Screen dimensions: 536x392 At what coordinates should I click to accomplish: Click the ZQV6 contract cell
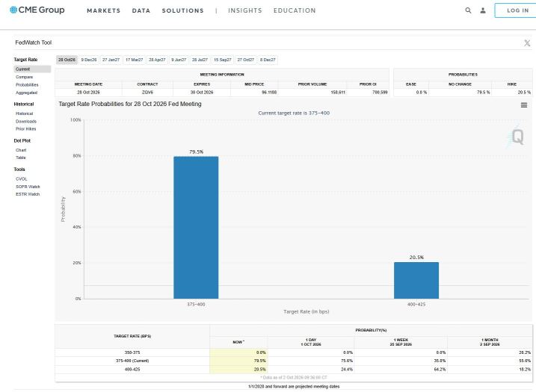[148, 93]
